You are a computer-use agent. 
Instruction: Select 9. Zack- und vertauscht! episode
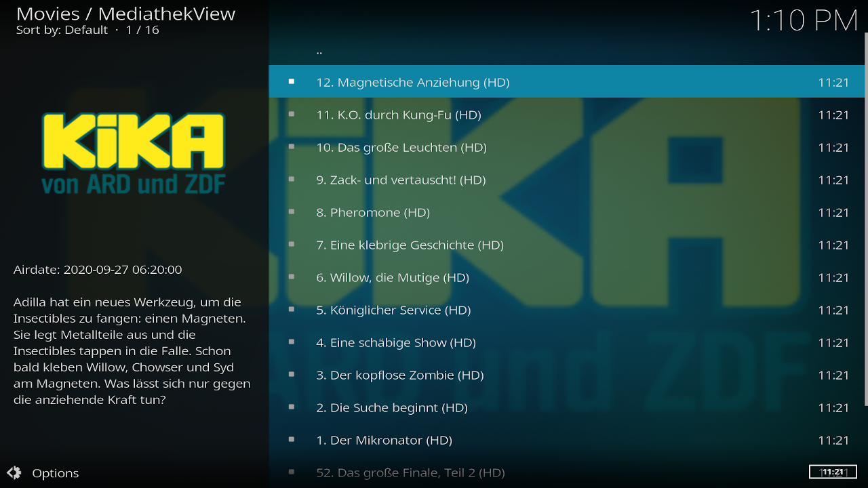point(401,180)
